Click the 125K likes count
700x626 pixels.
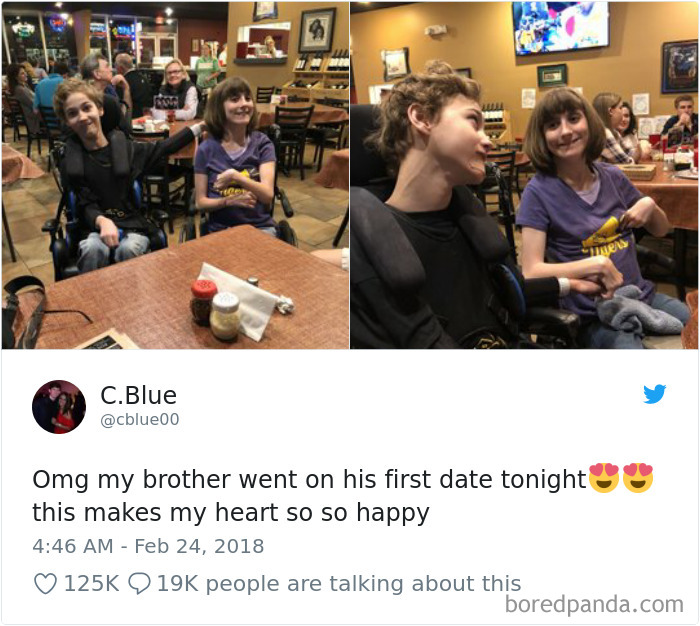[92, 584]
